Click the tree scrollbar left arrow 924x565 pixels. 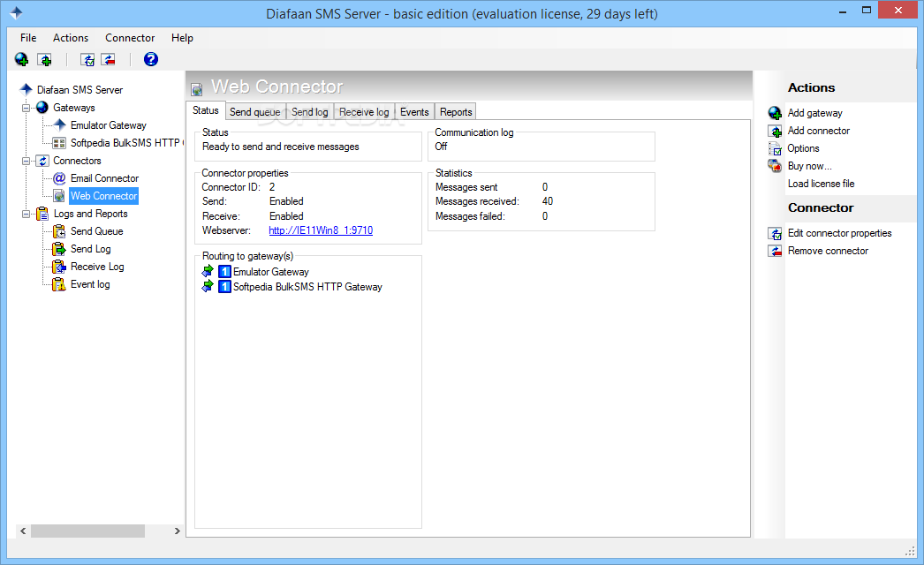23,531
